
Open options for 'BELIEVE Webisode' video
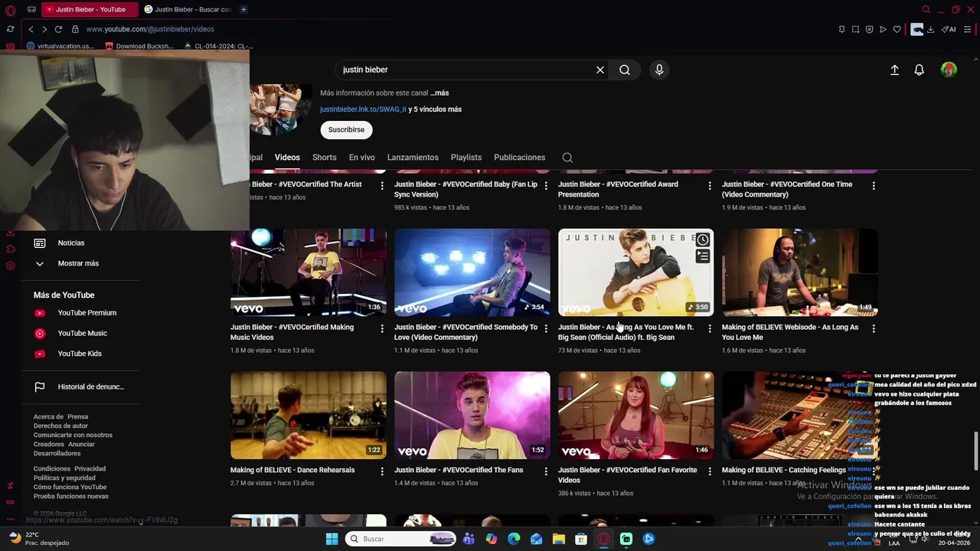point(874,328)
